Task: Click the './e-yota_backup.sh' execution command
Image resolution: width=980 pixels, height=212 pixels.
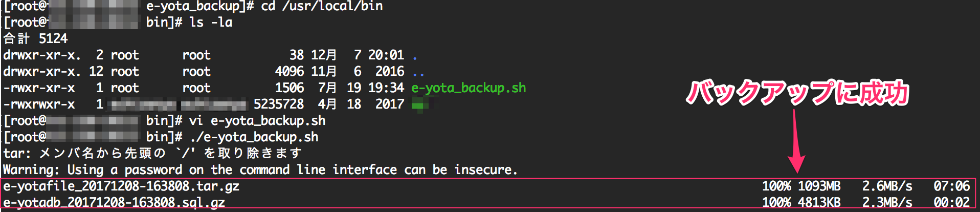Action: (254, 137)
